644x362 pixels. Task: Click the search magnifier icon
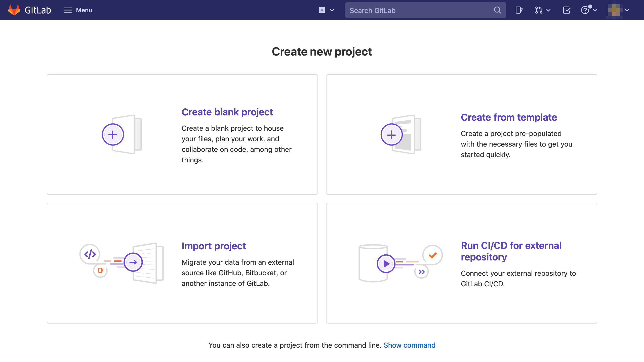(497, 10)
